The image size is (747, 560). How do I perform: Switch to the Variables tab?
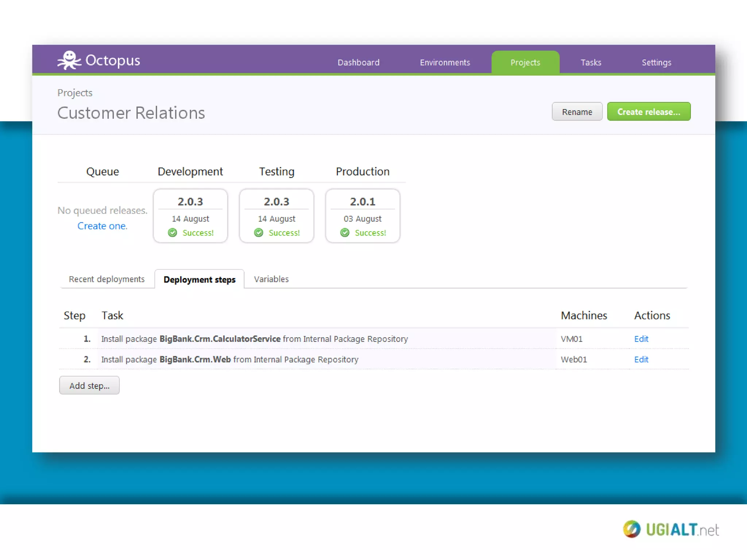271,279
